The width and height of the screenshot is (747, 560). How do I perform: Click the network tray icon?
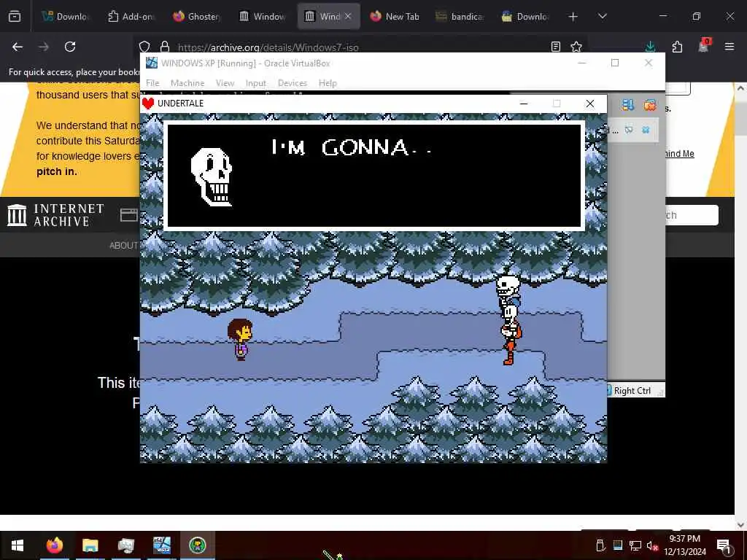635,545
